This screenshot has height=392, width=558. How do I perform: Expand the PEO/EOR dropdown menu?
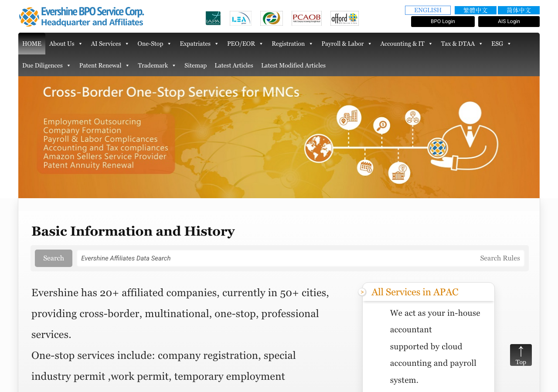click(x=245, y=44)
